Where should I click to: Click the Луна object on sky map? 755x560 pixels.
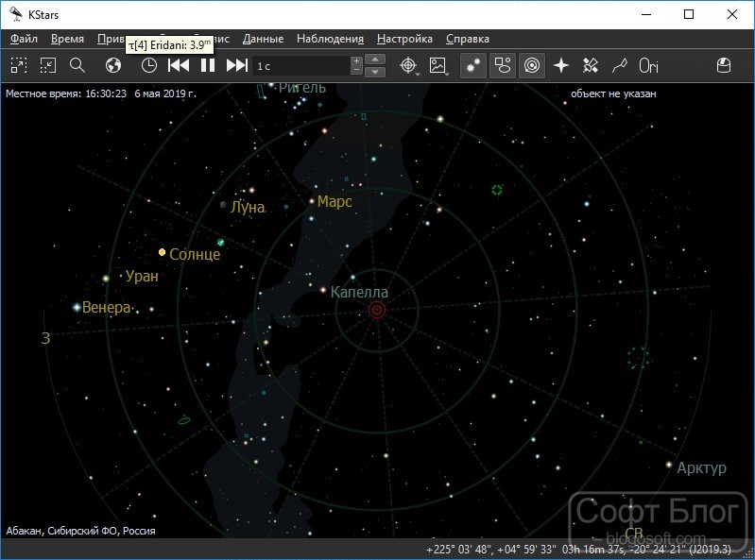pyautogui.click(x=223, y=205)
